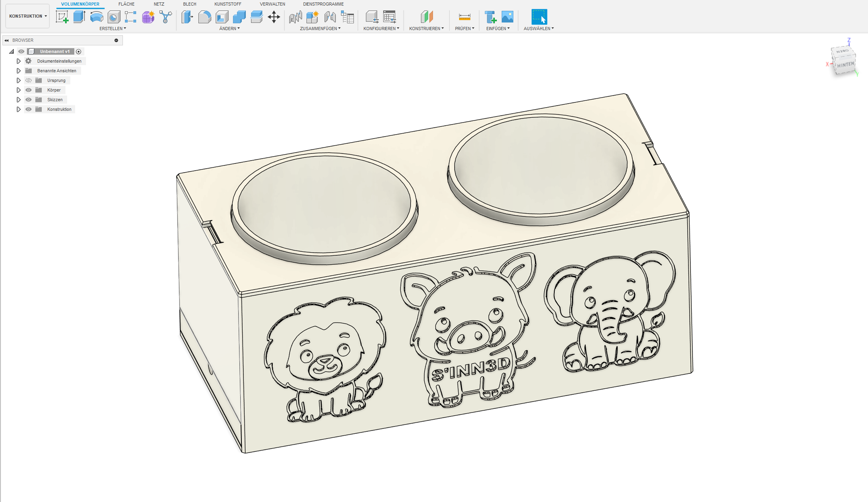
Task: Open the Blech tab
Action: coord(190,4)
